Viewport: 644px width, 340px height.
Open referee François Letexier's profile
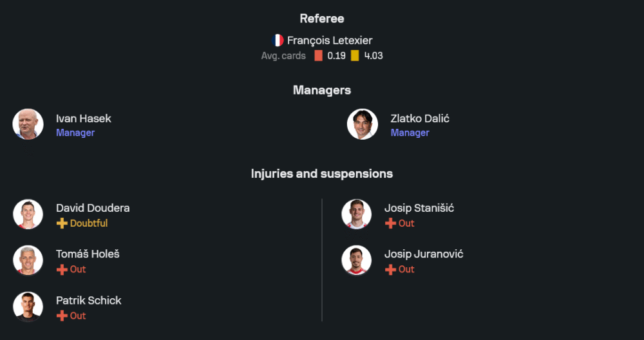coord(330,40)
